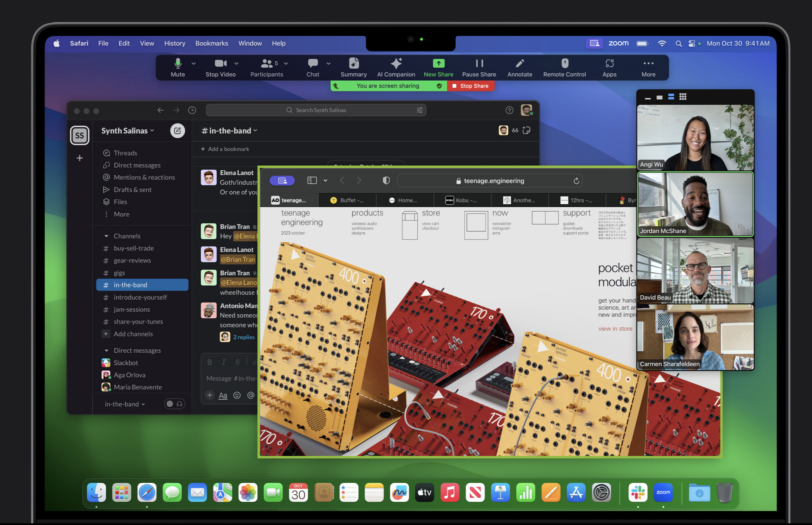Expand the microphone options arrow
This screenshot has height=525, width=812.
coord(193,63)
